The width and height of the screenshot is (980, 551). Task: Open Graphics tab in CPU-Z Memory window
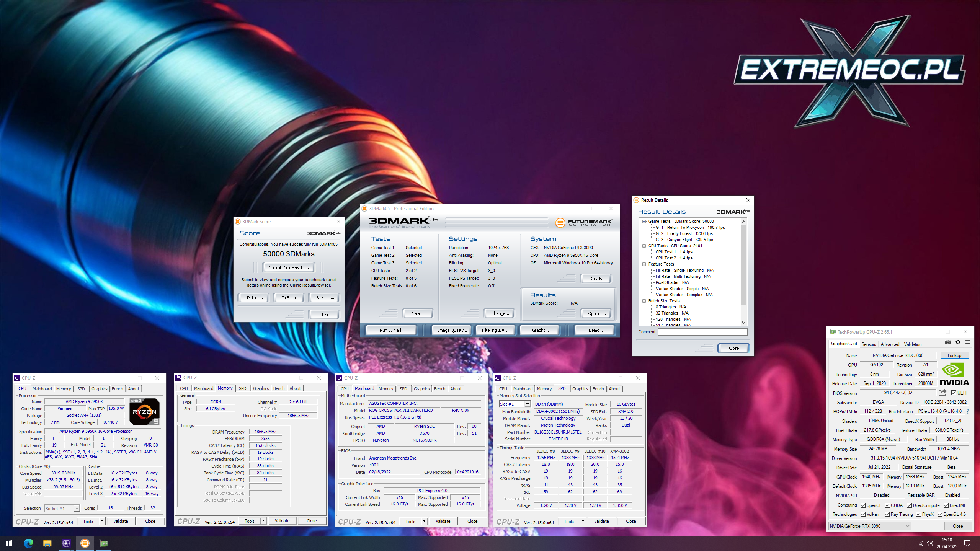point(261,388)
